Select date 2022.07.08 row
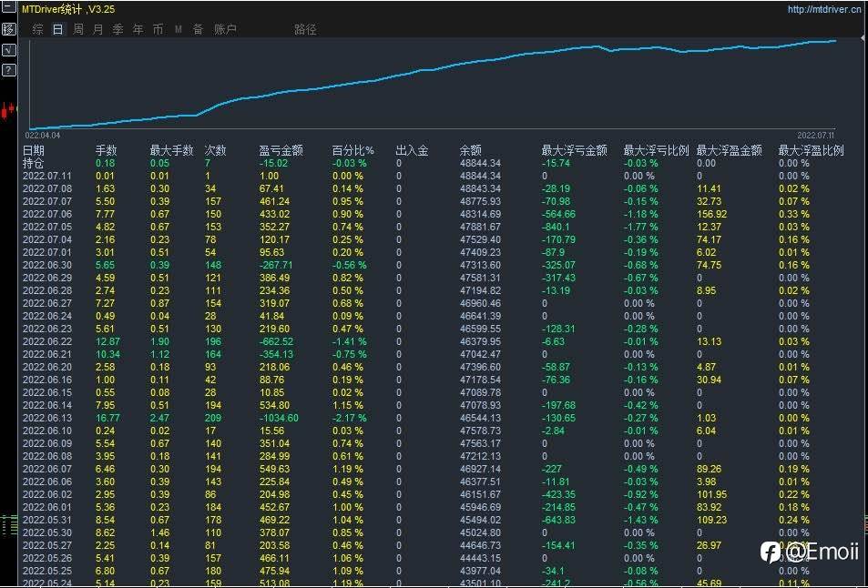868x588 pixels. click(47, 188)
